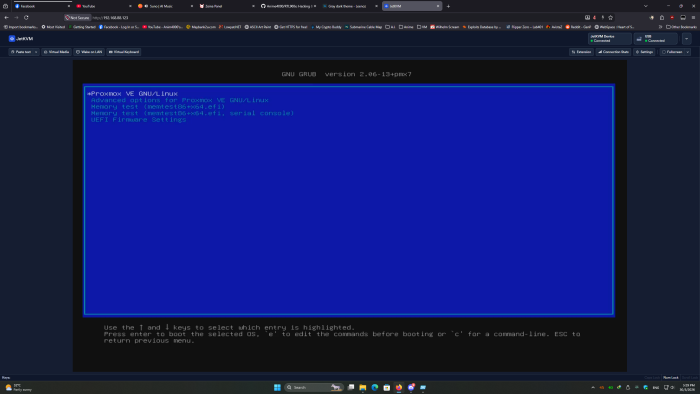Open the Anime bookmarks folder
Viewport: 700px width, 394px height.
[406, 27]
